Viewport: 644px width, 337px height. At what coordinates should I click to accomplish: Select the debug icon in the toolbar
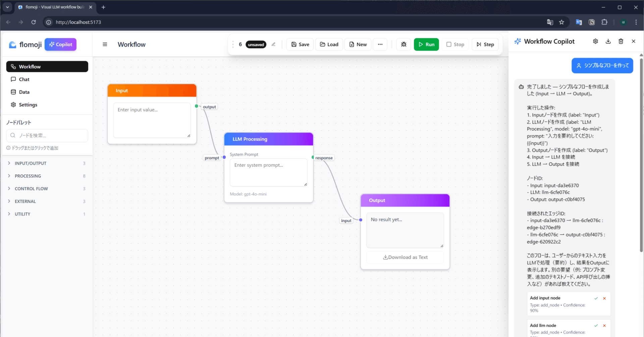[x=403, y=44]
